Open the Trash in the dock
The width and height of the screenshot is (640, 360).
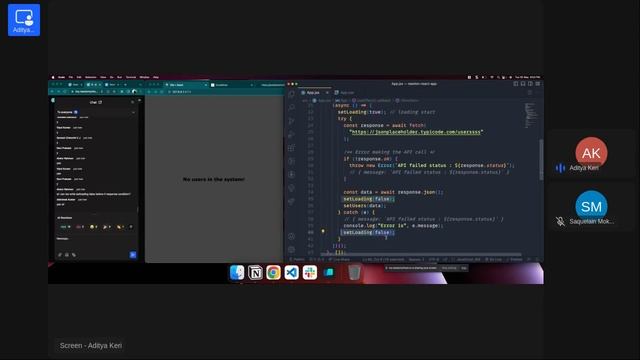pyautogui.click(x=354, y=272)
